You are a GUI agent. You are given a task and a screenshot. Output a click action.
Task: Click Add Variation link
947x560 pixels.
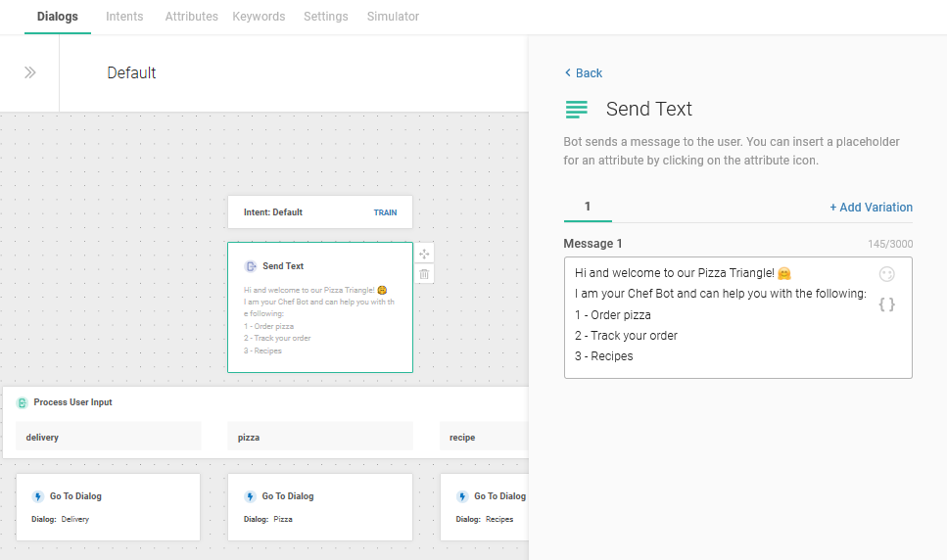tap(871, 208)
